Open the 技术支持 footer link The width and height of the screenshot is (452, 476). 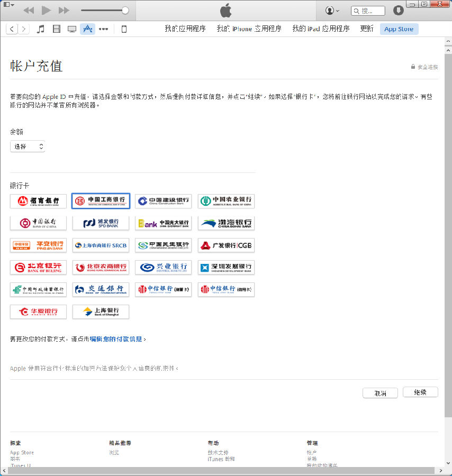218,452
